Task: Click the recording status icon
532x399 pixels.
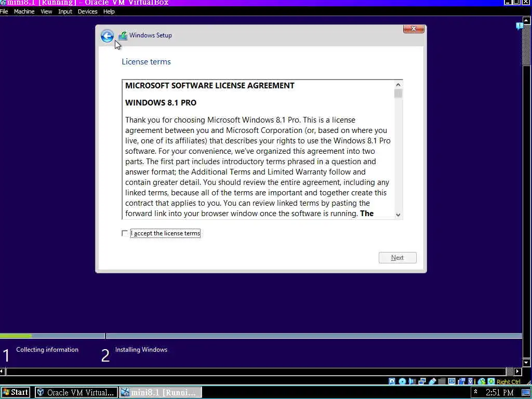Action: [462, 381]
